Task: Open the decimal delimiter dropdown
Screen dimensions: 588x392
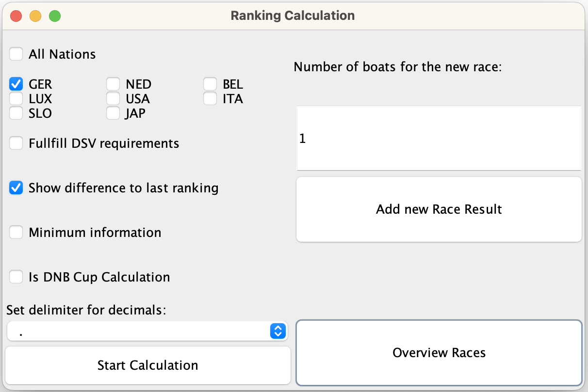Action: coord(147,331)
